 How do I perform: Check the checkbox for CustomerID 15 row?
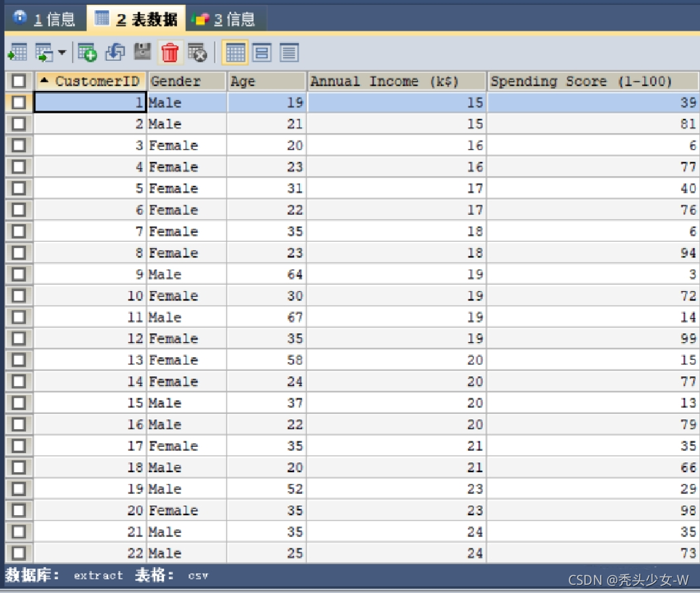pyautogui.click(x=18, y=403)
